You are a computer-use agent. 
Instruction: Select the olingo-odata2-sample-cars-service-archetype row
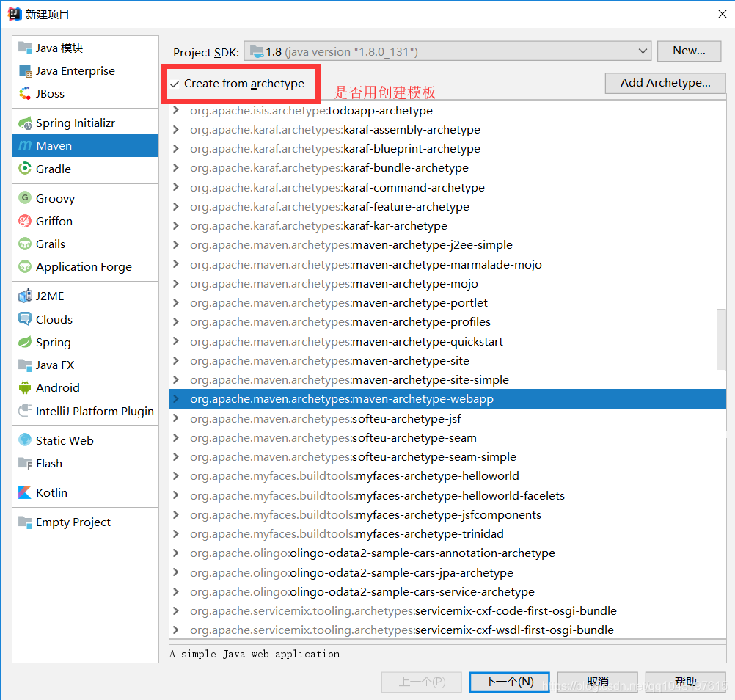point(447,591)
